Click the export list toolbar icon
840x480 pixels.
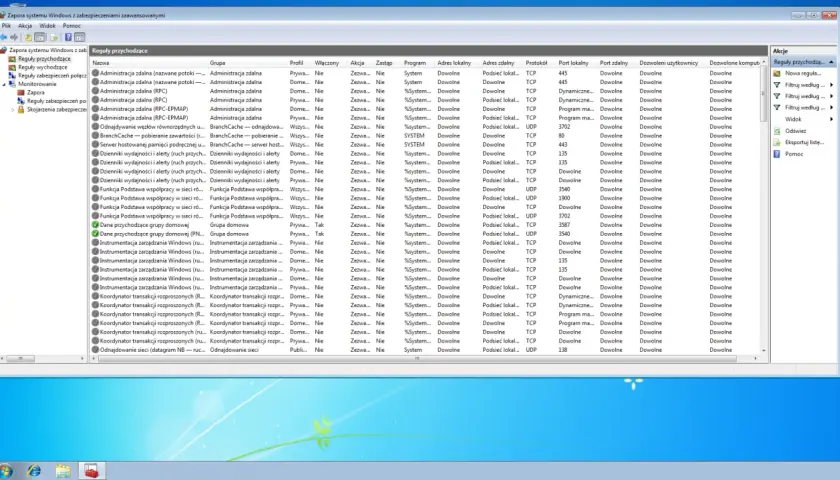pyautogui.click(x=54, y=37)
